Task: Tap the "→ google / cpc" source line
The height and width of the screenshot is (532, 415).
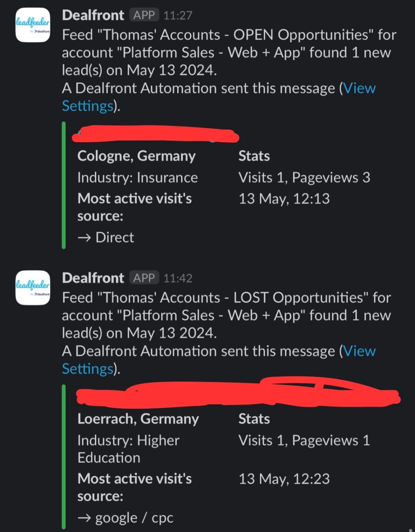Action: tap(125, 518)
